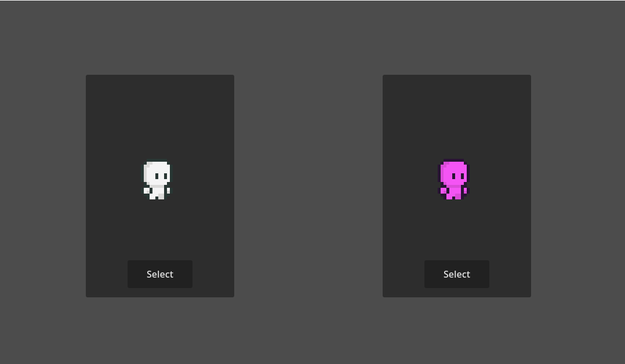Pick the white pixel character sprite
This screenshot has height=364, width=625.
(157, 180)
